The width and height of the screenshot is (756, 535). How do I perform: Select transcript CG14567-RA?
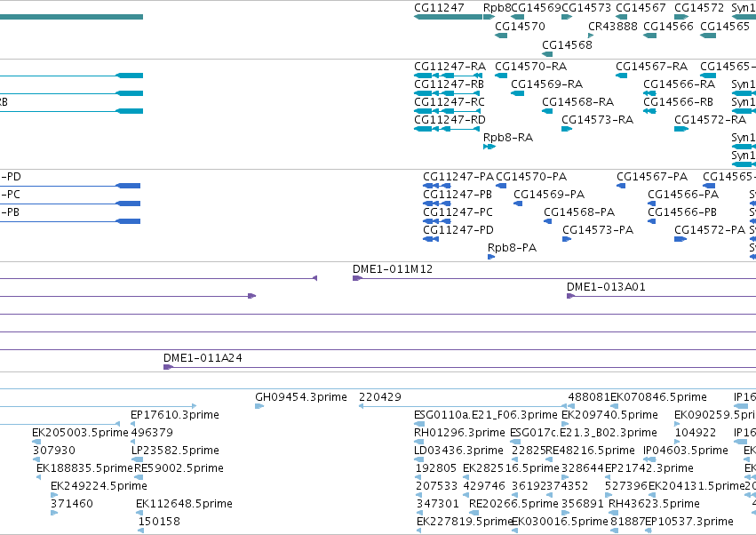[x=652, y=66]
